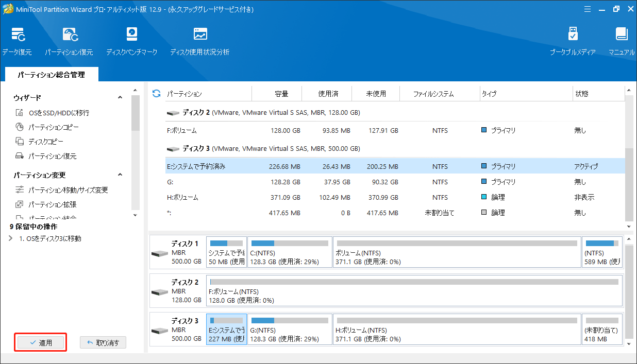Click the disk icon for ディスク 2 in map
This screenshot has width=637, height=364.
[159, 292]
